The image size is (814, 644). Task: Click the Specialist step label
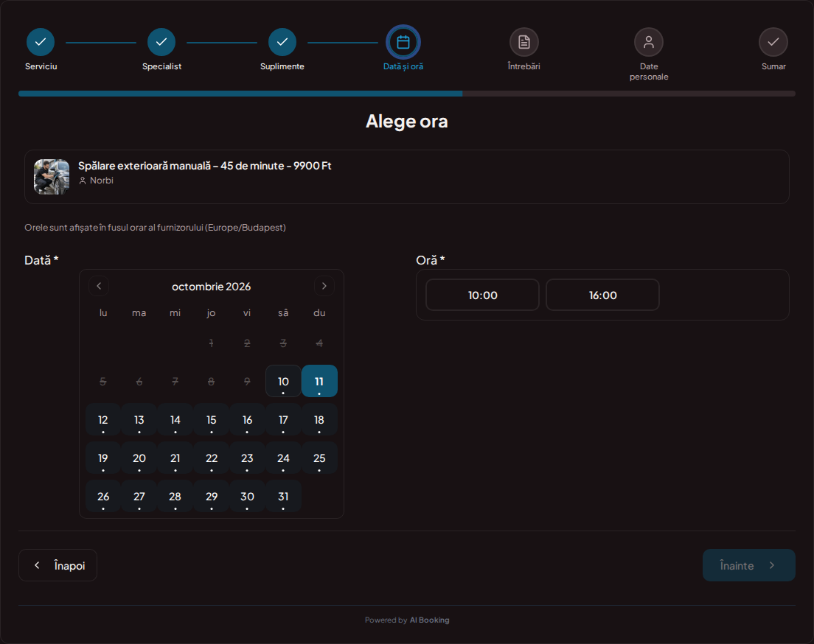click(x=162, y=66)
